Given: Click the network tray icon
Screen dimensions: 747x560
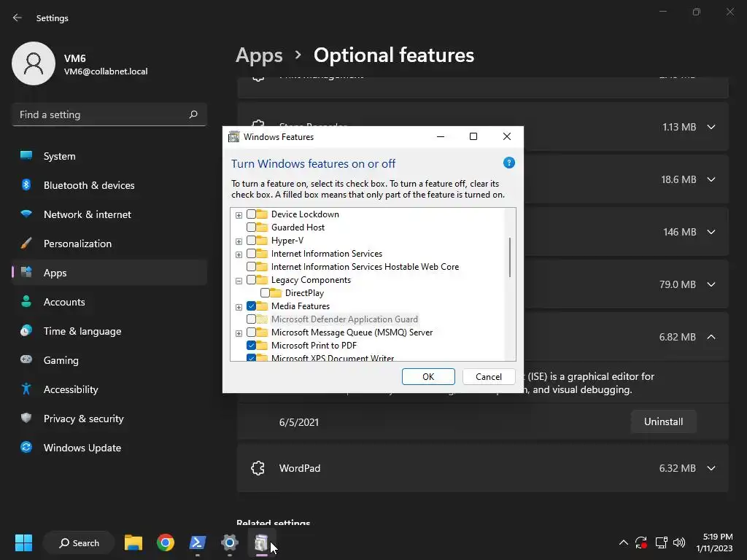Looking at the screenshot, I should point(661,542).
